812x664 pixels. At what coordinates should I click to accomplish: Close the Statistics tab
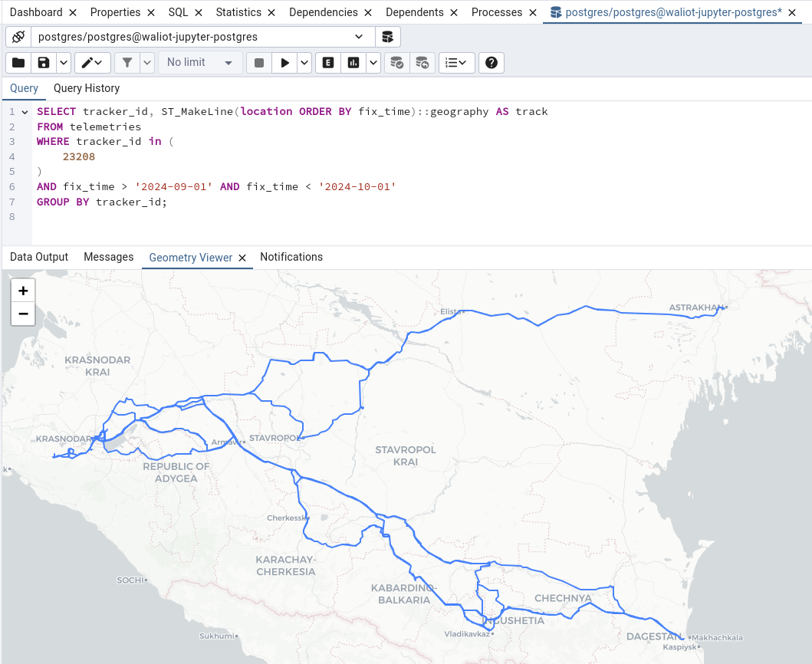(x=271, y=12)
